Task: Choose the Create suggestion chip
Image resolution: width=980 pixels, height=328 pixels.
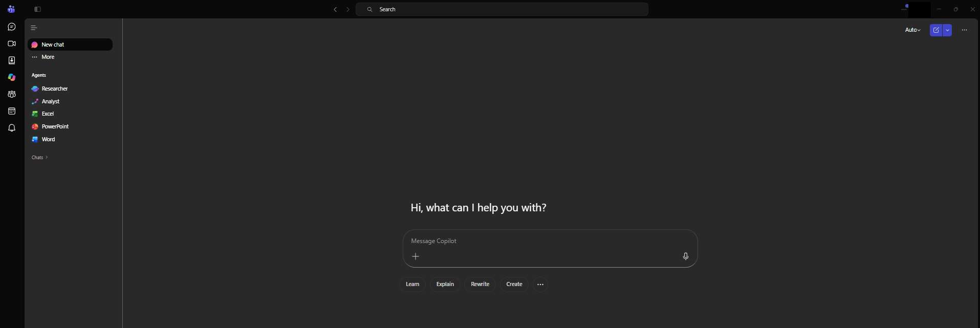Action: tap(514, 285)
